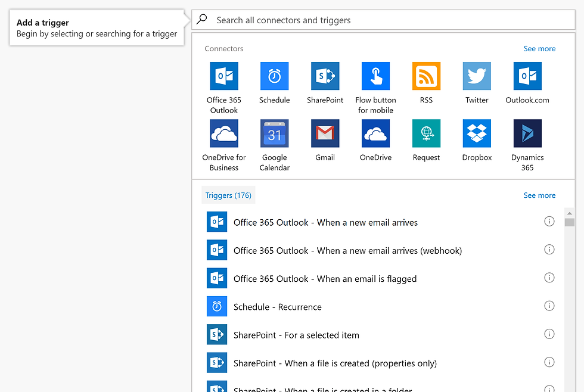The height and width of the screenshot is (392, 584).
Task: Choose Office 365 Outlook - When an email is flagged
Action: pyautogui.click(x=325, y=279)
